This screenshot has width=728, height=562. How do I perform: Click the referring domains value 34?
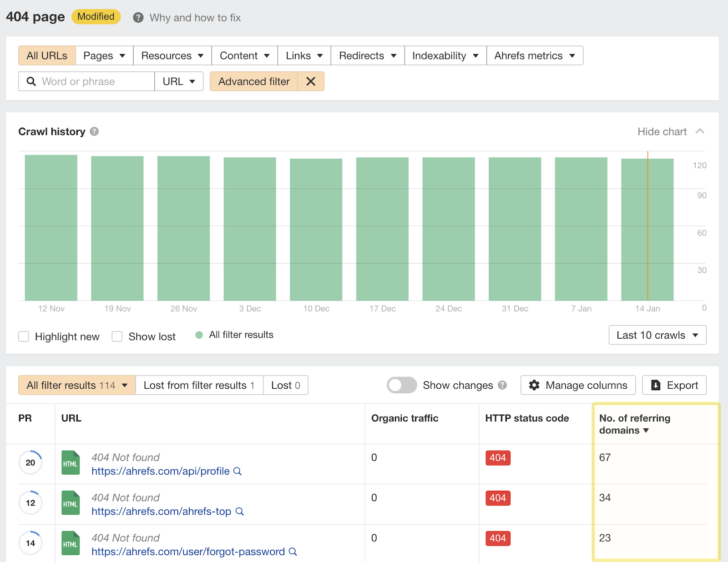point(605,498)
